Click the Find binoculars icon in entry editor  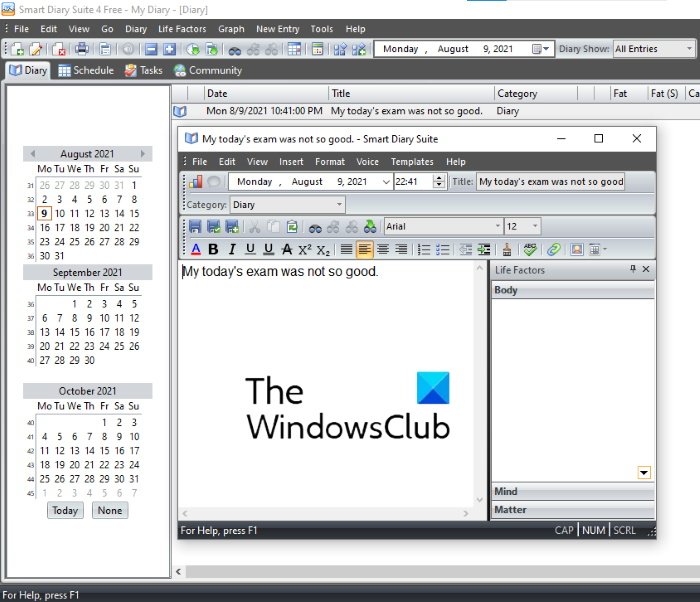coord(315,228)
